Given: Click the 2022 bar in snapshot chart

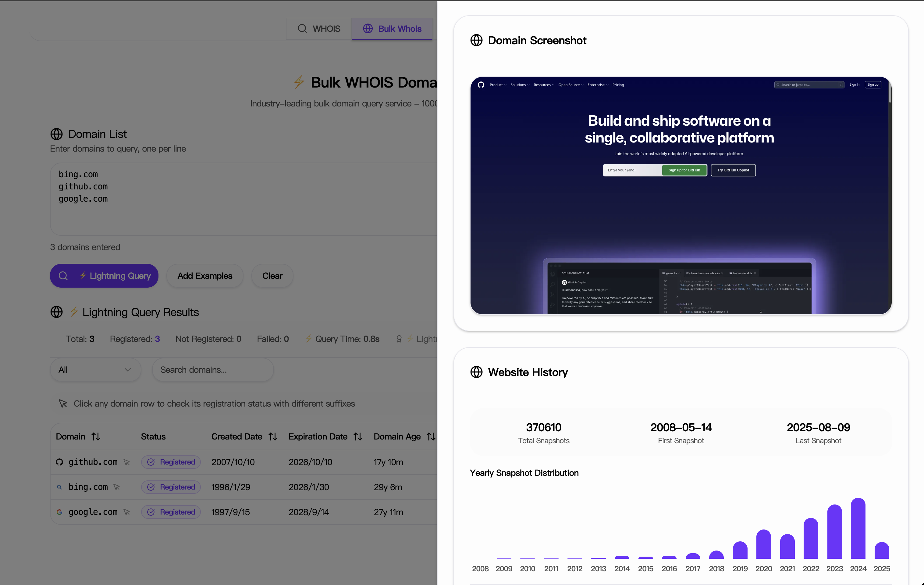Looking at the screenshot, I should click(x=811, y=538).
